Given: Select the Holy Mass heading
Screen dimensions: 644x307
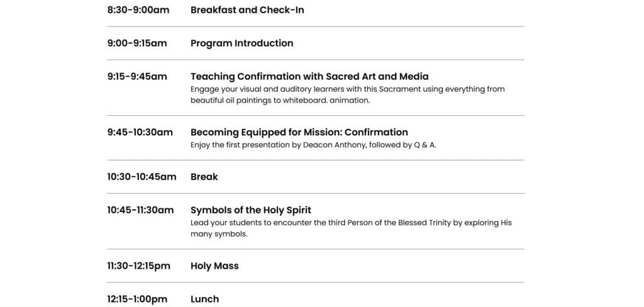Looking at the screenshot, I should pos(214,266).
